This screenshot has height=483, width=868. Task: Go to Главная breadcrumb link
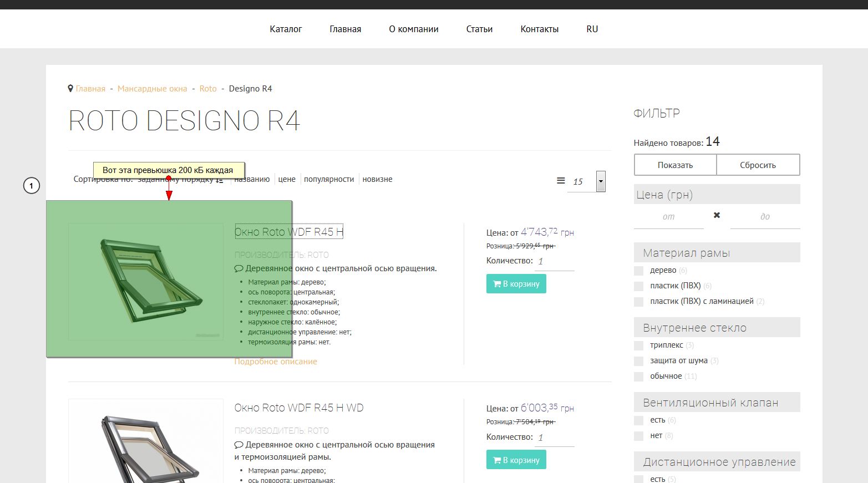coord(90,89)
